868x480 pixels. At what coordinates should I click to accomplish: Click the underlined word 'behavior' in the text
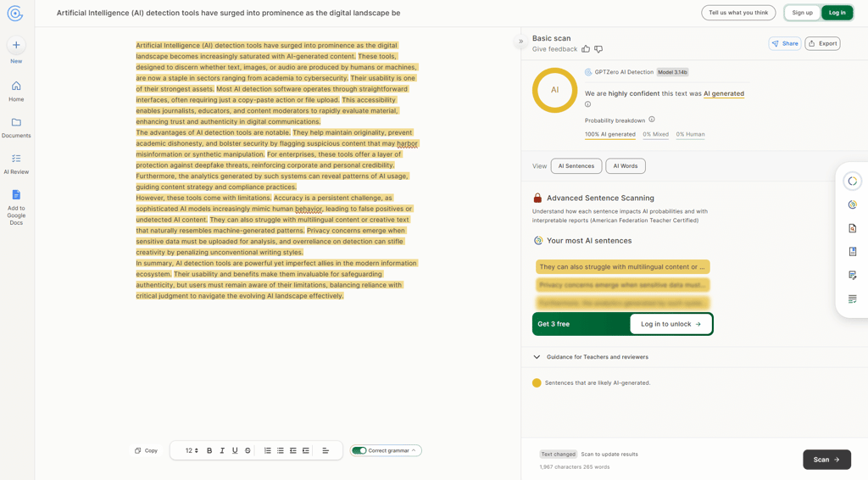[x=309, y=209]
